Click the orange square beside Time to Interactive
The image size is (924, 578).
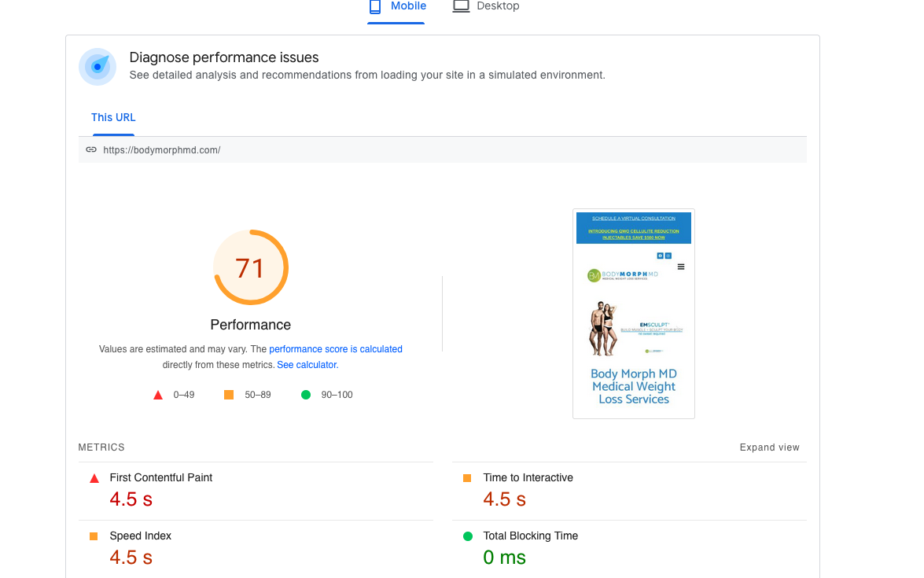coord(467,478)
